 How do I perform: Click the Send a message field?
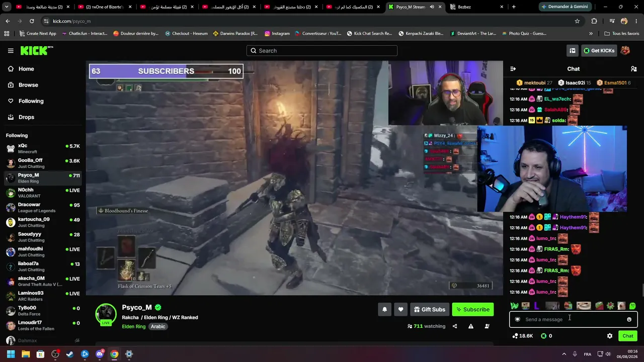573,319
